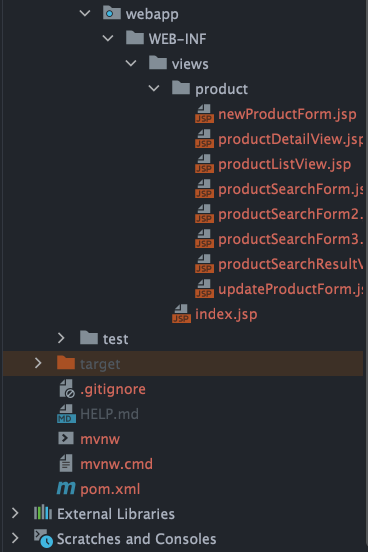Click the Maven icon beside pom.xml
Image resolution: width=368 pixels, height=552 pixels.
pyautogui.click(x=66, y=488)
